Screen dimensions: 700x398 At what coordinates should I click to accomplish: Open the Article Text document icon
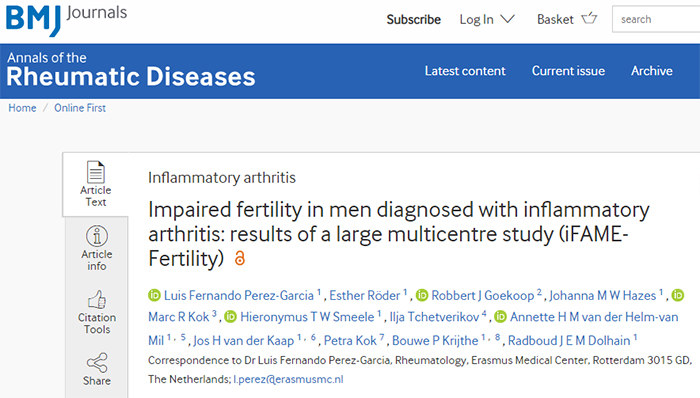click(x=96, y=172)
